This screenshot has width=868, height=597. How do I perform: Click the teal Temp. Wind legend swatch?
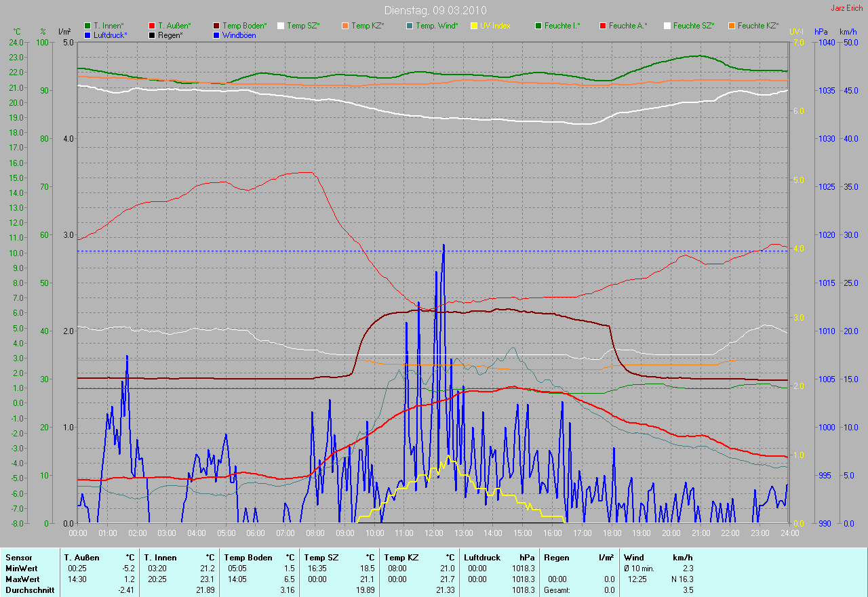410,26
